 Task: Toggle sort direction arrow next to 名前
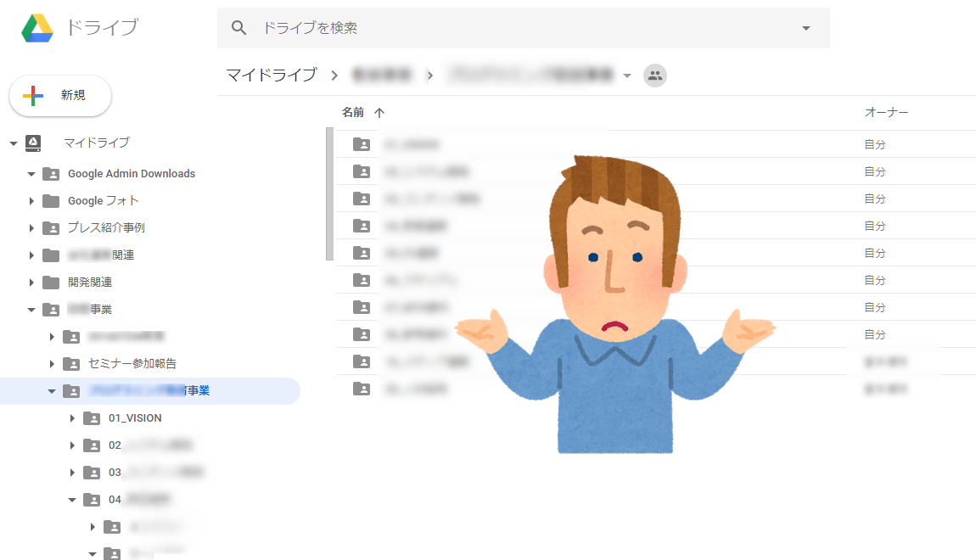tap(379, 112)
